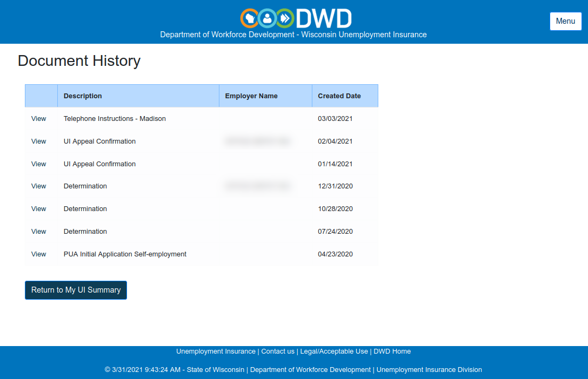Click the blurred employer name in the 12/31/2020 row
The width and height of the screenshot is (588, 379).
pos(258,186)
